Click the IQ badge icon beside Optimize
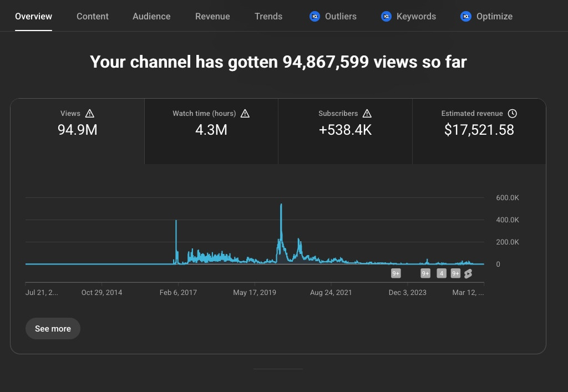 pyautogui.click(x=466, y=17)
